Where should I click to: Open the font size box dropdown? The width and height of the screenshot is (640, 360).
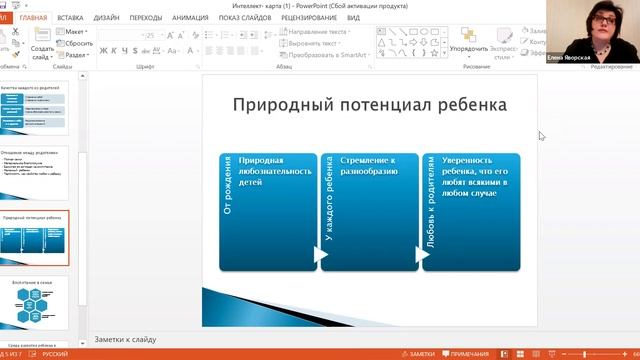[x=162, y=36]
